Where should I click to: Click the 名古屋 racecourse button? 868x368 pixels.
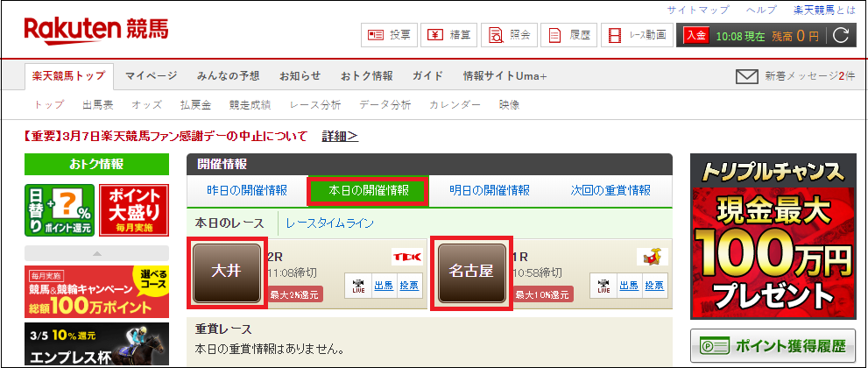(x=471, y=272)
